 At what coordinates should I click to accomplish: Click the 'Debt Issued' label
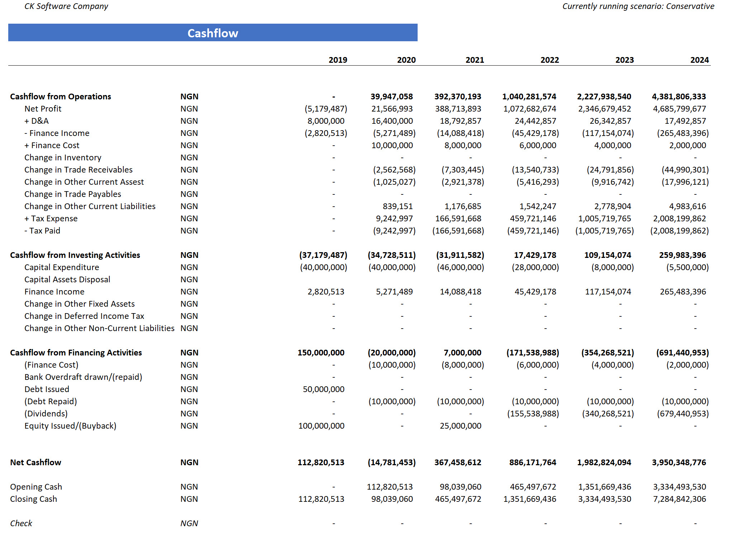pos(47,389)
